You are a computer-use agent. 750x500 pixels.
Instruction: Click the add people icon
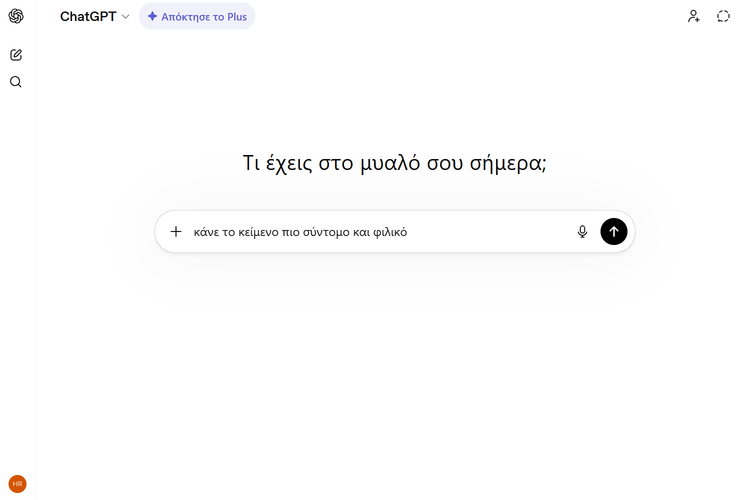[694, 16]
